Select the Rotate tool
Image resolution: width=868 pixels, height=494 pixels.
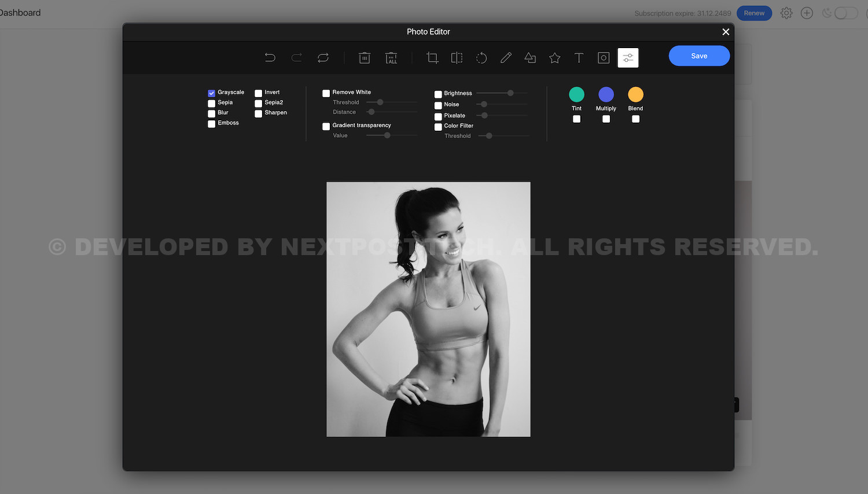481,57
